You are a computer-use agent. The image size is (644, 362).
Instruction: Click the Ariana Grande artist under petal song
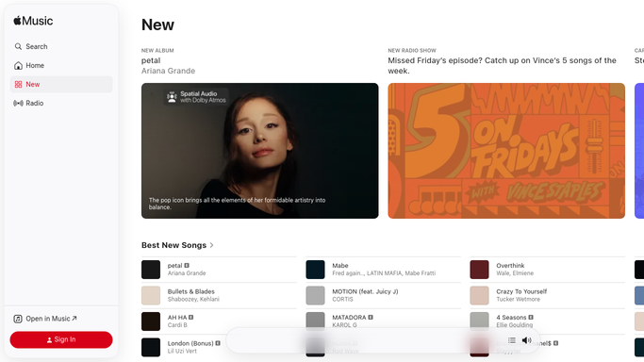point(187,273)
